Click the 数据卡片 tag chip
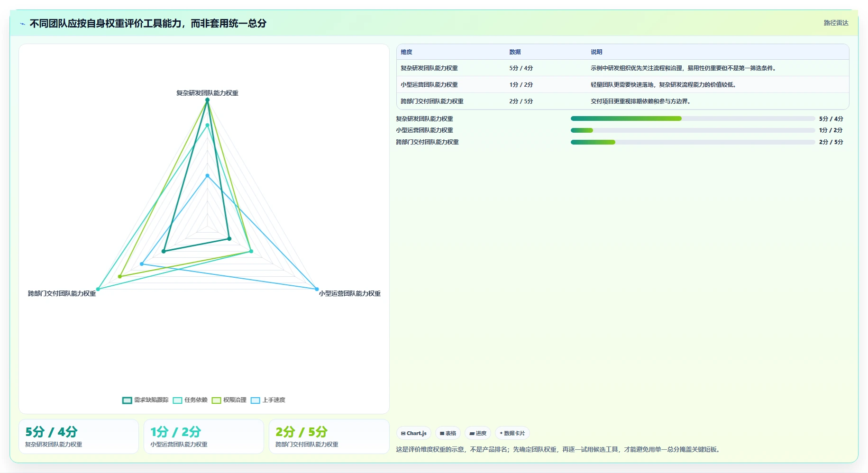Image resolution: width=868 pixels, height=473 pixels. [512, 433]
